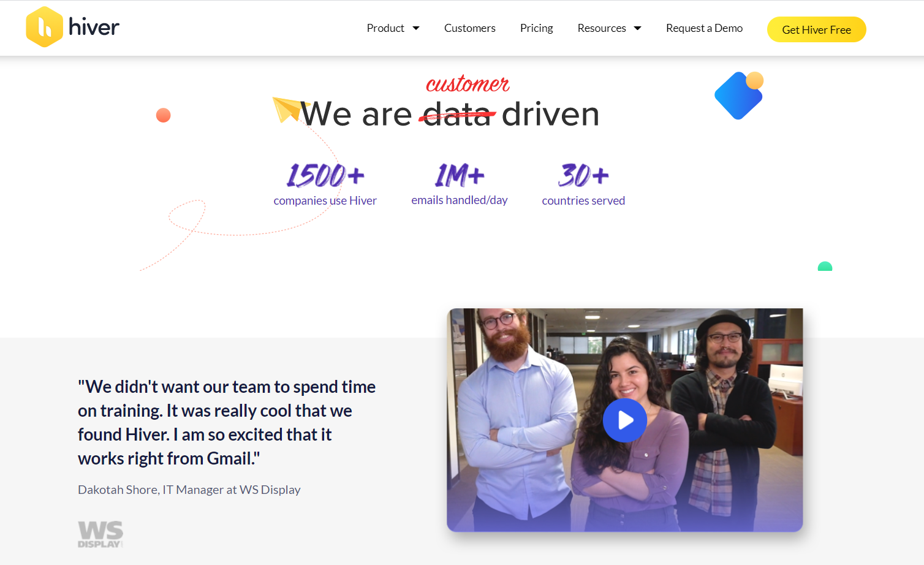Click the Get Hiver Free button
924x565 pixels.
pos(816,29)
